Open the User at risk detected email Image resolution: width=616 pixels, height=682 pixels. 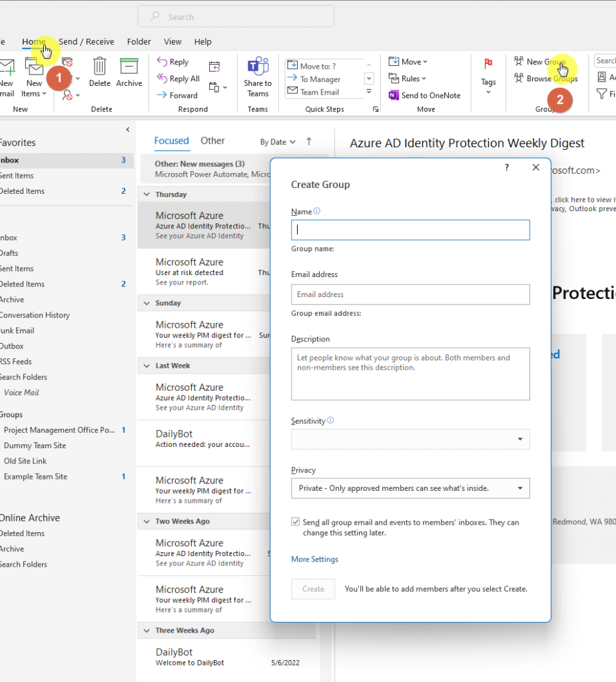204,272
